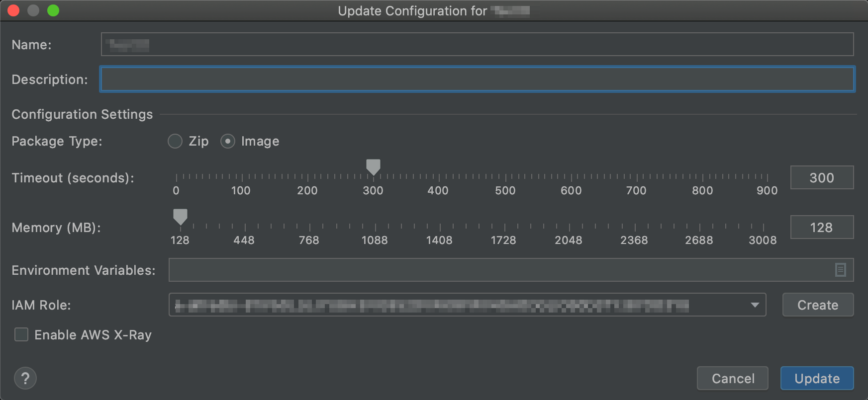The height and width of the screenshot is (400, 868).
Task: Set timeout at the 600 tick label
Action: [571, 190]
